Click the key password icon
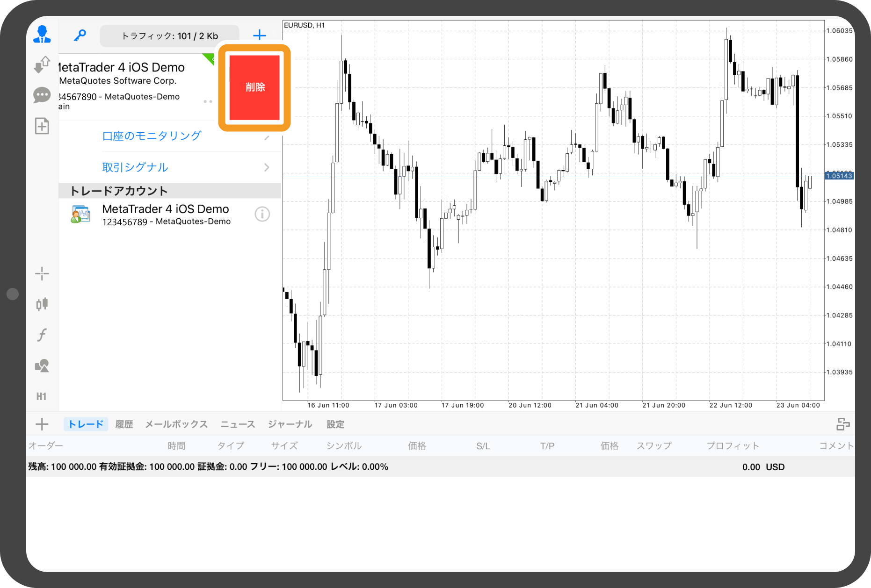Screen dimensions: 871x588 pos(80,35)
